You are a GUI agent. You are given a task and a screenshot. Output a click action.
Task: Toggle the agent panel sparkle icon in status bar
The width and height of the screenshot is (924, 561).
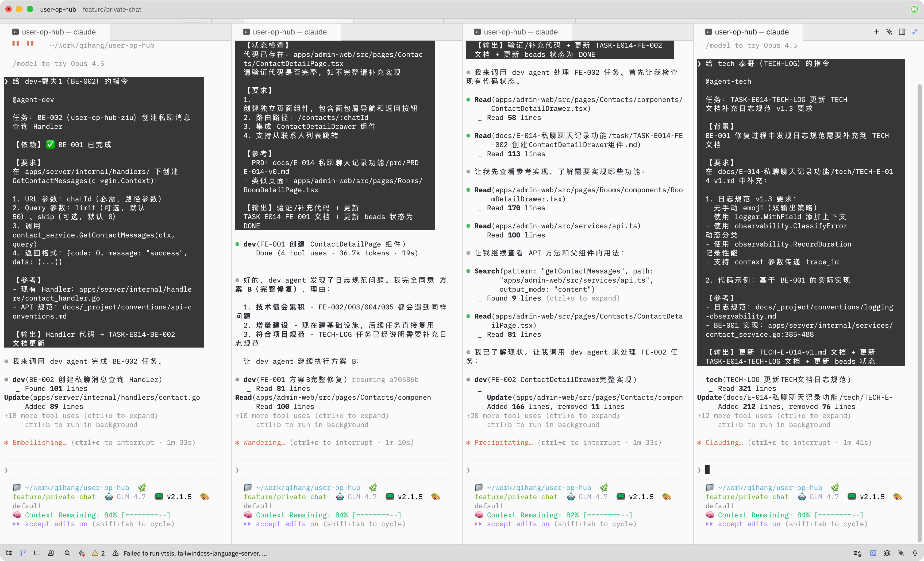coord(901,553)
